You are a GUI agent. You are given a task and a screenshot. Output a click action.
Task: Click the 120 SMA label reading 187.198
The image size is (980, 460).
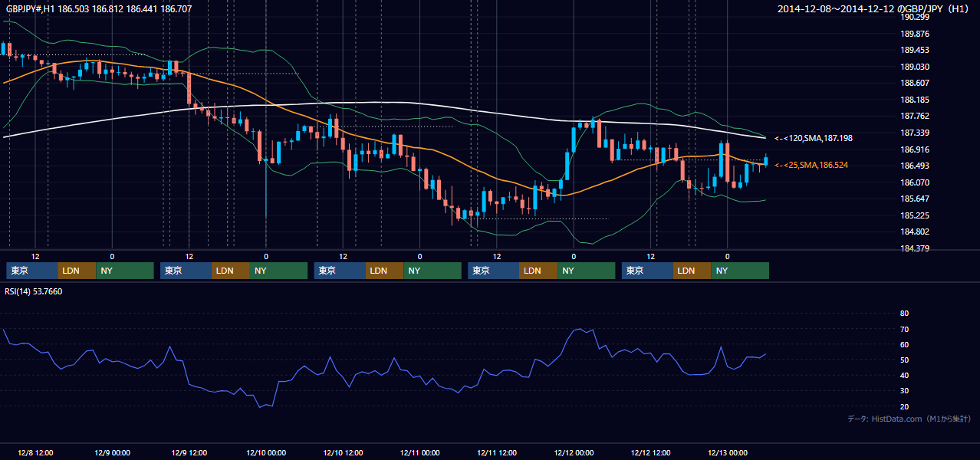(x=814, y=138)
